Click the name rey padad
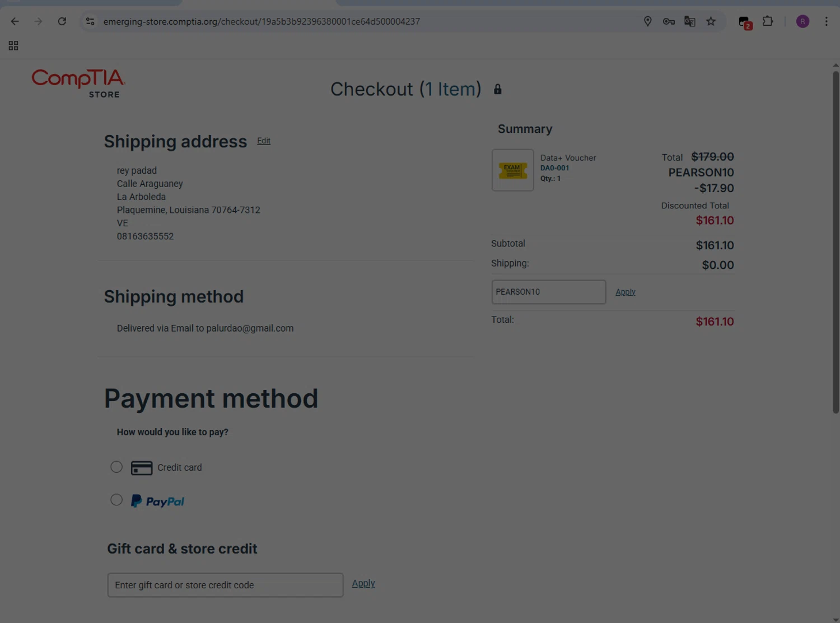 tap(137, 170)
